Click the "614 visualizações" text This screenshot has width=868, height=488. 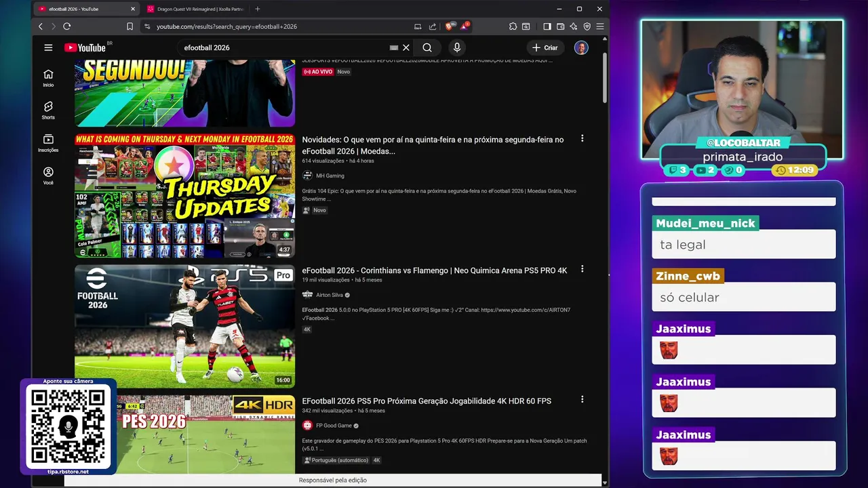(x=323, y=161)
